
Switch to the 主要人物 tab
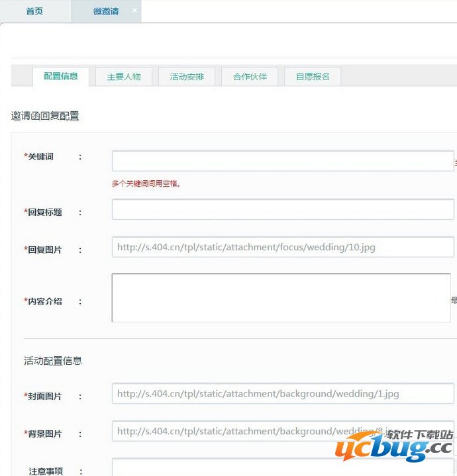124,77
